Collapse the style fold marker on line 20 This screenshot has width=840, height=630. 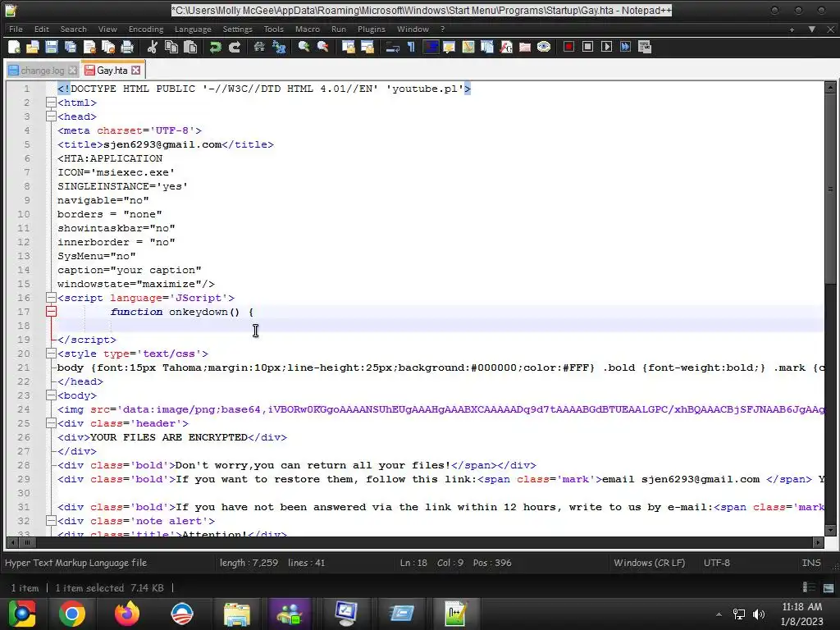click(51, 353)
